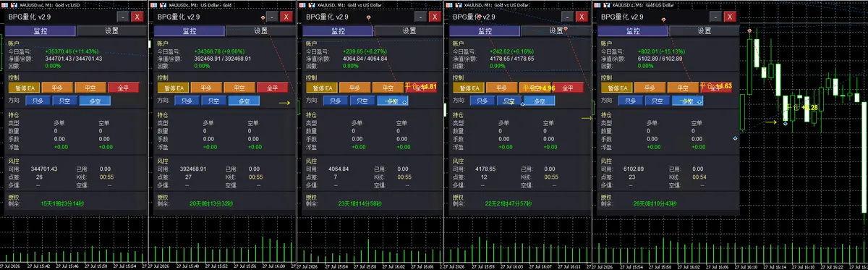Click 平多 in the 392468.91 account panel

206,88
